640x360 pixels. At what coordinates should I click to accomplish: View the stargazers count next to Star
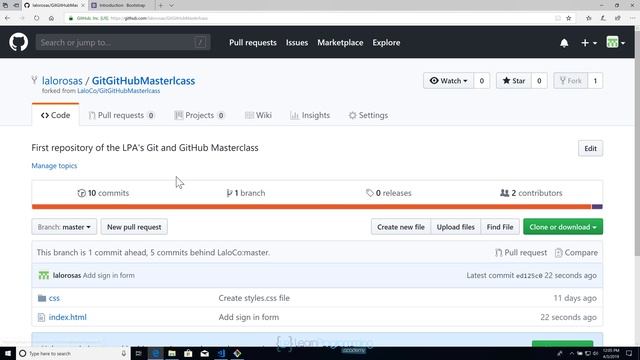(539, 81)
